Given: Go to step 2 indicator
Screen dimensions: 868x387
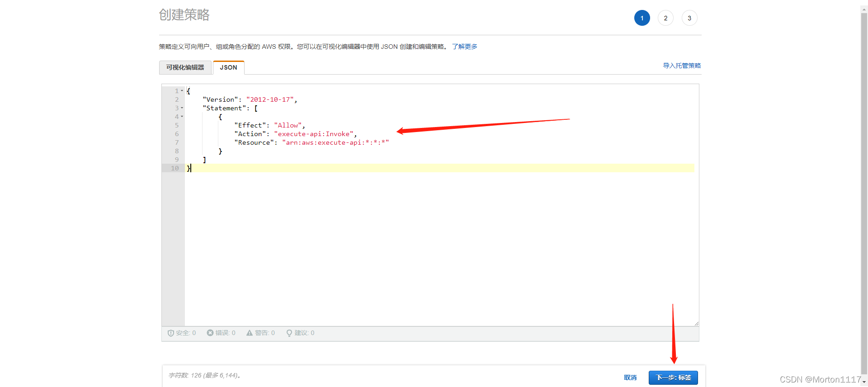Looking at the screenshot, I should click(665, 18).
